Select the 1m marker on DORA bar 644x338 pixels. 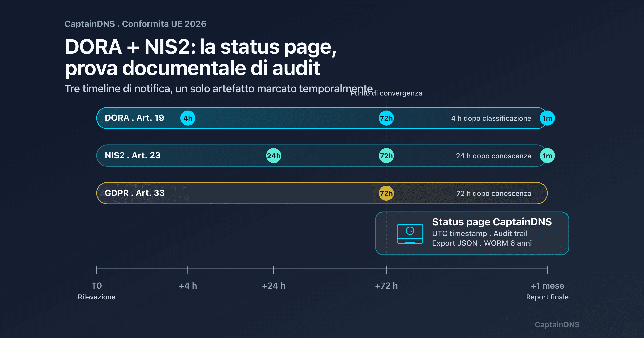click(547, 118)
